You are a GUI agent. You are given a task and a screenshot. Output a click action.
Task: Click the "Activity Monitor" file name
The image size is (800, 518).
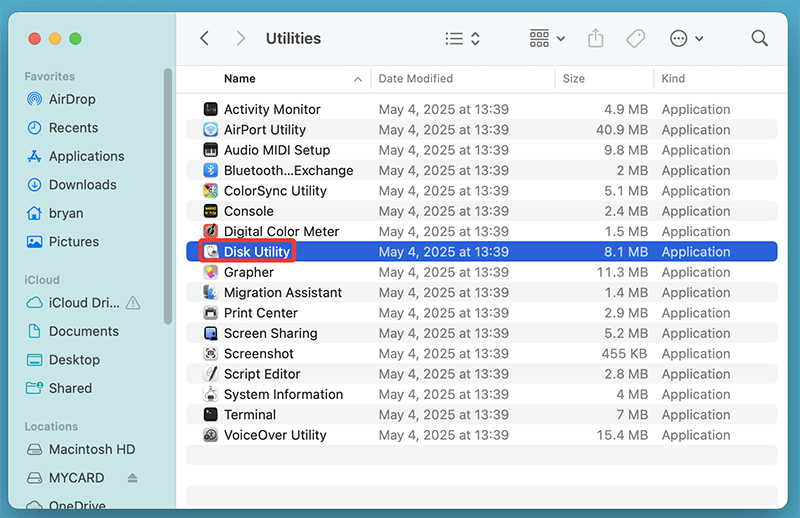[x=272, y=109]
